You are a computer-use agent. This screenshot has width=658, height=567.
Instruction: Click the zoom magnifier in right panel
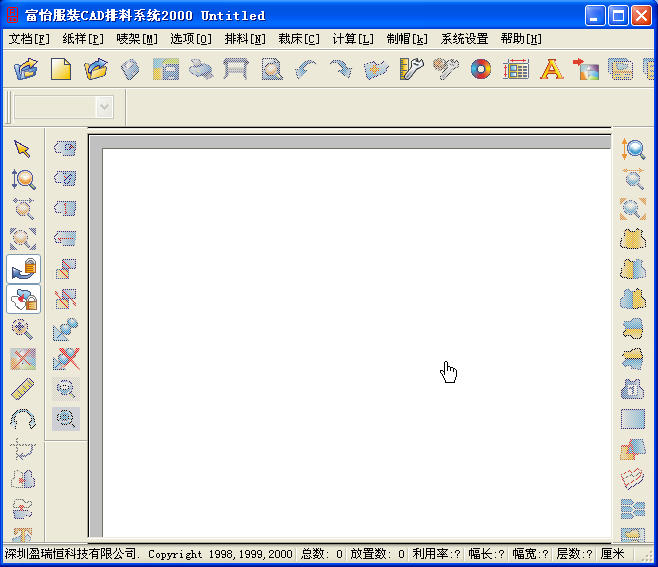tap(633, 149)
